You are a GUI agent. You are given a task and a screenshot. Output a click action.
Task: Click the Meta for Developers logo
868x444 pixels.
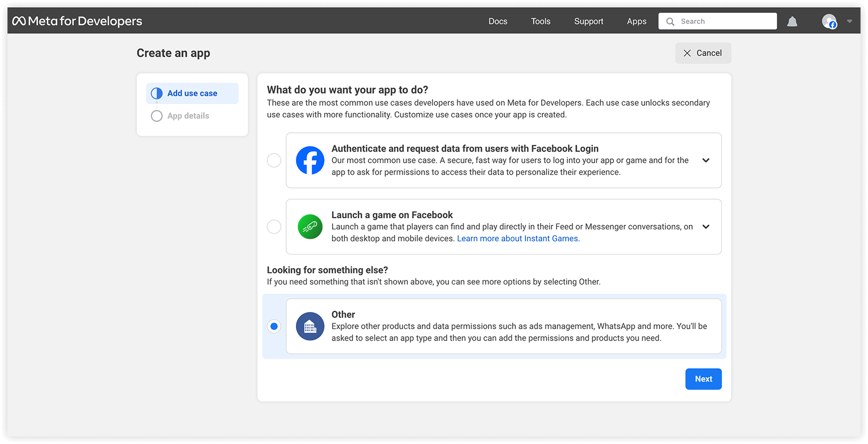pyautogui.click(x=77, y=21)
